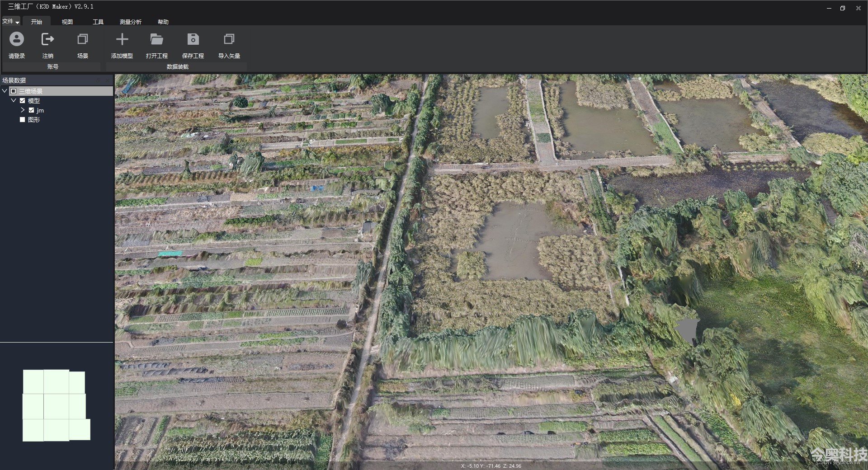Close the K3D Maker window
Screen dimensions: 868x470
pyautogui.click(x=858, y=8)
